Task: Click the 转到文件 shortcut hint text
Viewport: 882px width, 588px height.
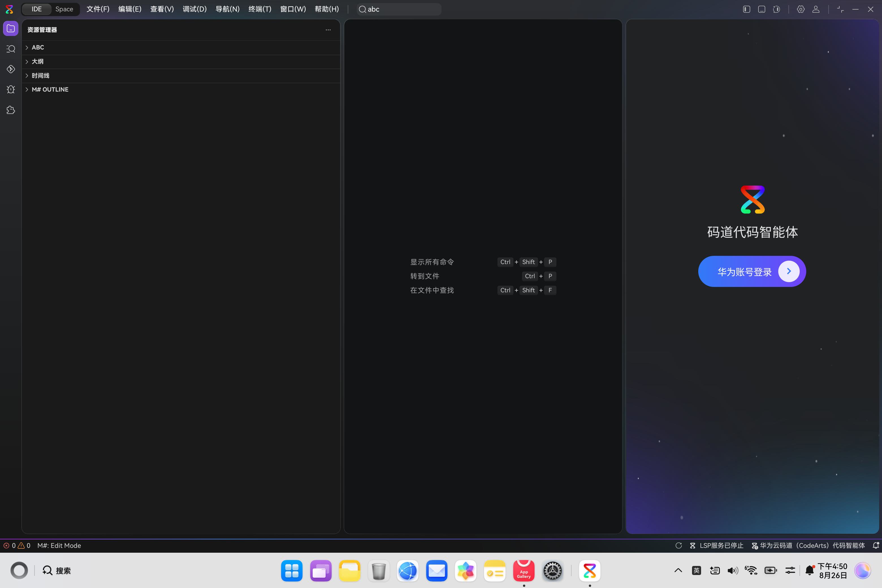Action: click(x=425, y=276)
